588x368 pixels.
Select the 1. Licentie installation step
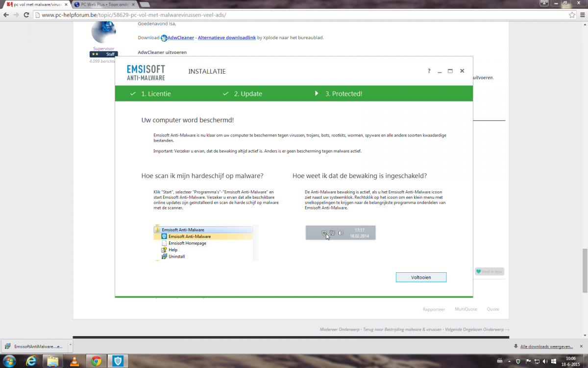tap(151, 94)
